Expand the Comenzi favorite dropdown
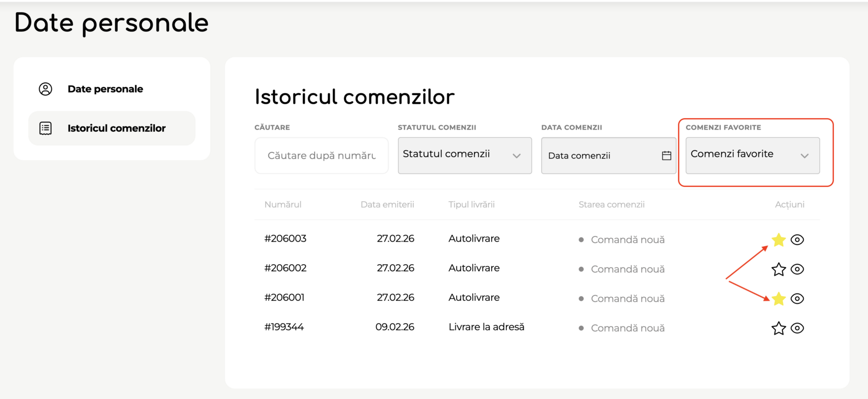 tap(752, 155)
